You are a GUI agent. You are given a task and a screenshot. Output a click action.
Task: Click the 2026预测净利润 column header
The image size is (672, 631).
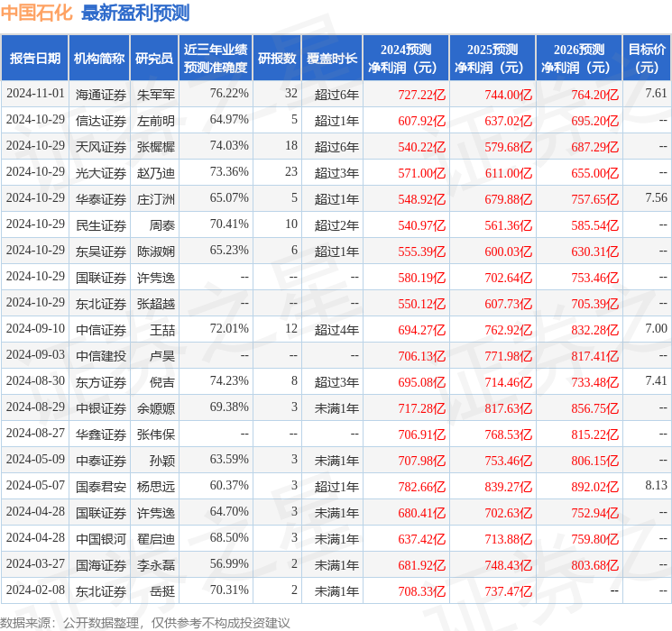[578, 59]
